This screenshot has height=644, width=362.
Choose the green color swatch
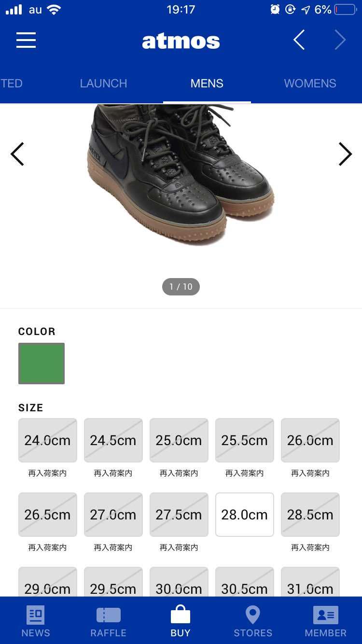(42, 364)
